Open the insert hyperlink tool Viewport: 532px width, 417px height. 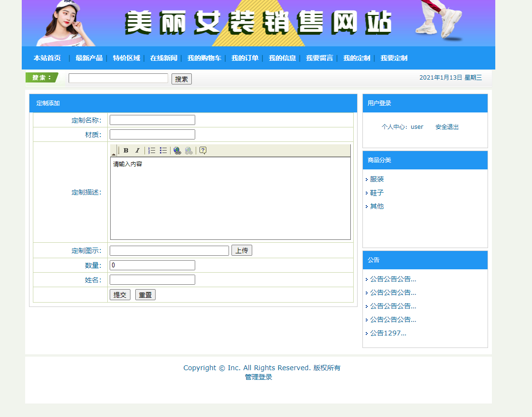(x=177, y=150)
